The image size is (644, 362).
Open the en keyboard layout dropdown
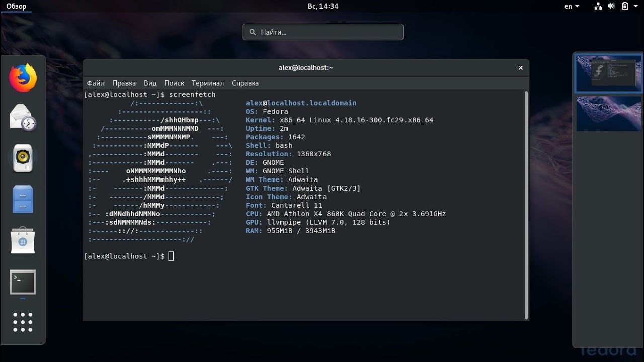[x=572, y=6]
